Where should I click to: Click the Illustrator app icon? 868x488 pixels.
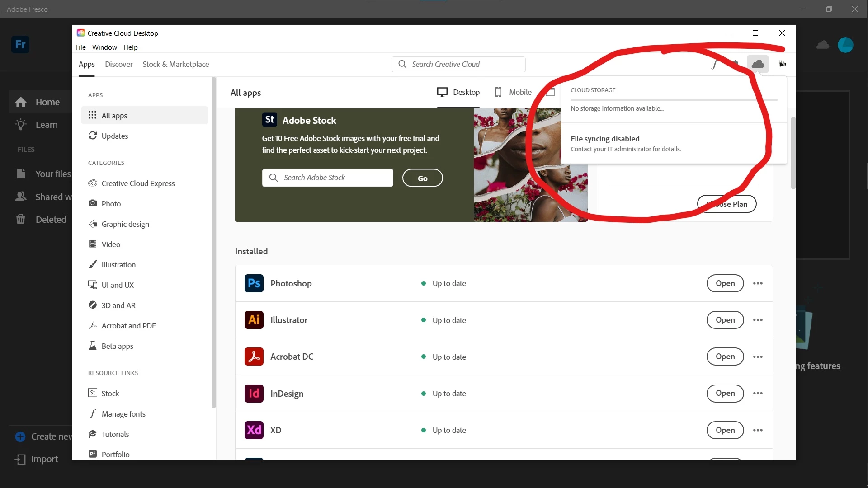coord(254,320)
